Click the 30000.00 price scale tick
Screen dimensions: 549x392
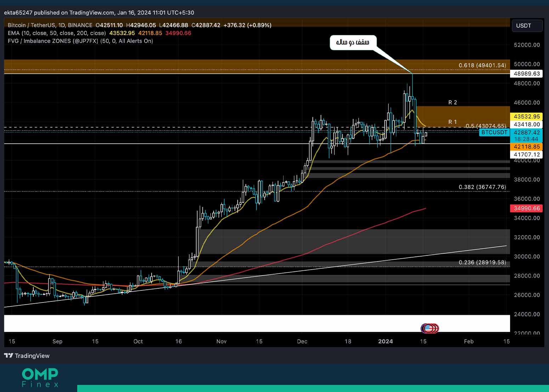pyautogui.click(x=527, y=256)
